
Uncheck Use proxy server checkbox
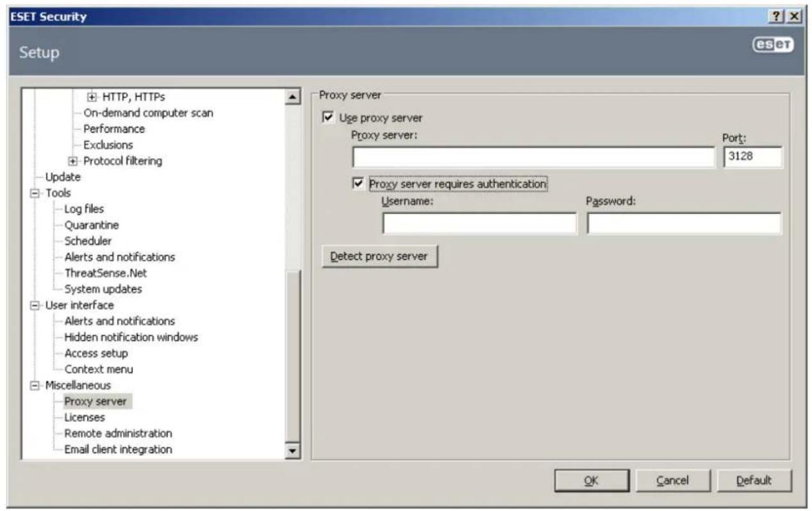(x=329, y=118)
